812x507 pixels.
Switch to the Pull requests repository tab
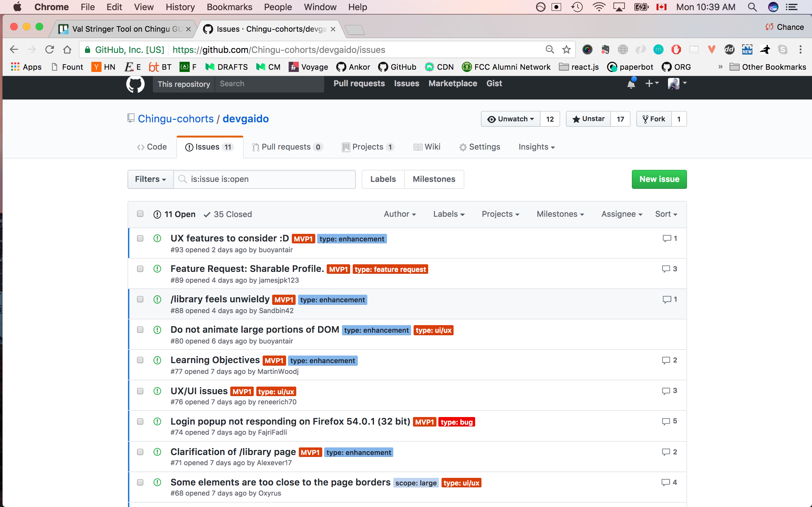pos(287,147)
